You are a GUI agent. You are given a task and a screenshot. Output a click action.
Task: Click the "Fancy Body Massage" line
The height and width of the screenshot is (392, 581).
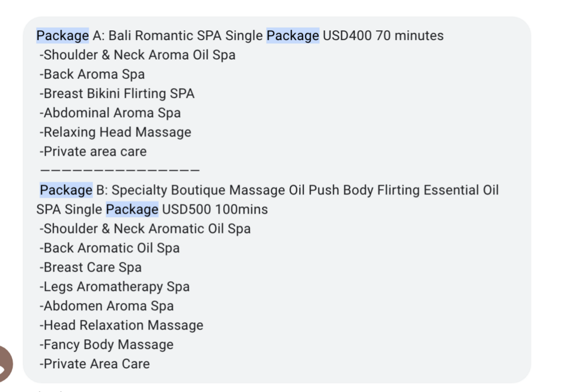(x=107, y=345)
